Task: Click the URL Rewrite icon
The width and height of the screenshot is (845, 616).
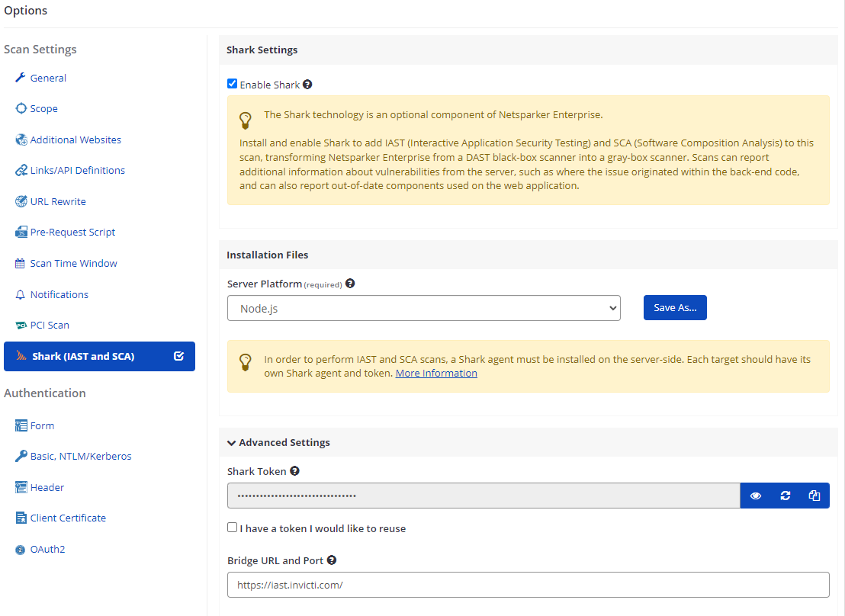Action: click(21, 201)
